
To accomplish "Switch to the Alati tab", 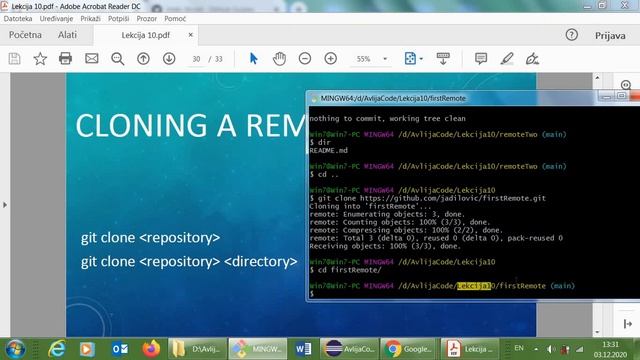I will pyautogui.click(x=67, y=35).
